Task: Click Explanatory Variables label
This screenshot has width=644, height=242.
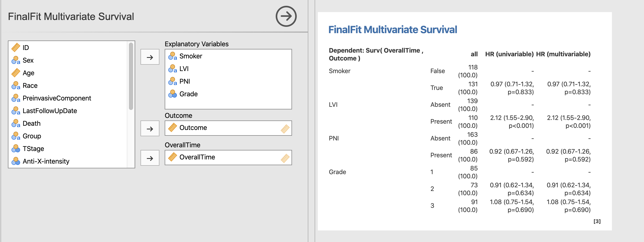Action: [197, 44]
